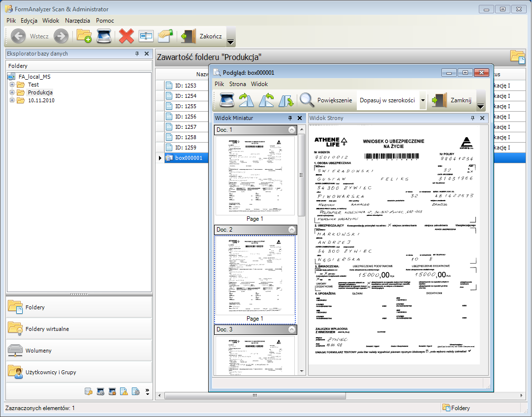
Task: Open the Narzędzia menu in main window
Action: coord(77,21)
